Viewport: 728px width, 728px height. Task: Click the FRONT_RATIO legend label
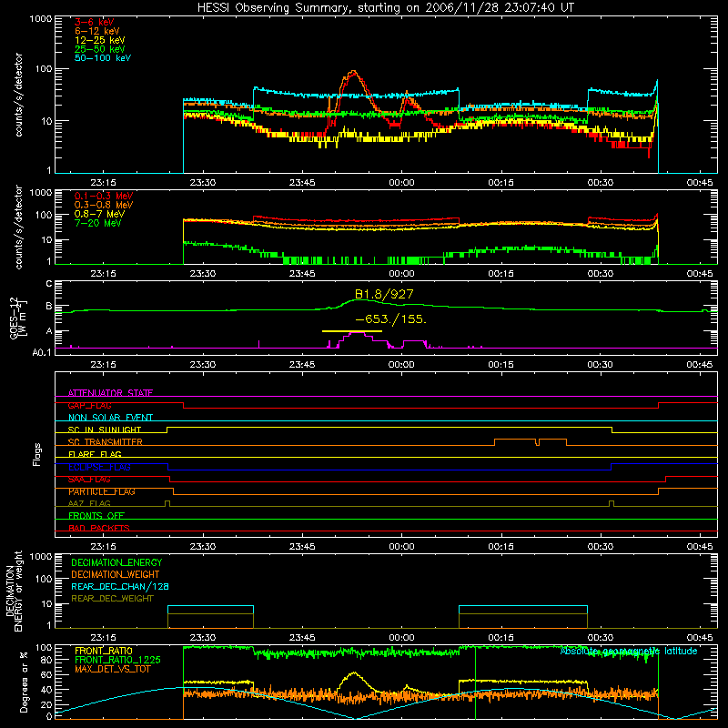pyautogui.click(x=104, y=651)
